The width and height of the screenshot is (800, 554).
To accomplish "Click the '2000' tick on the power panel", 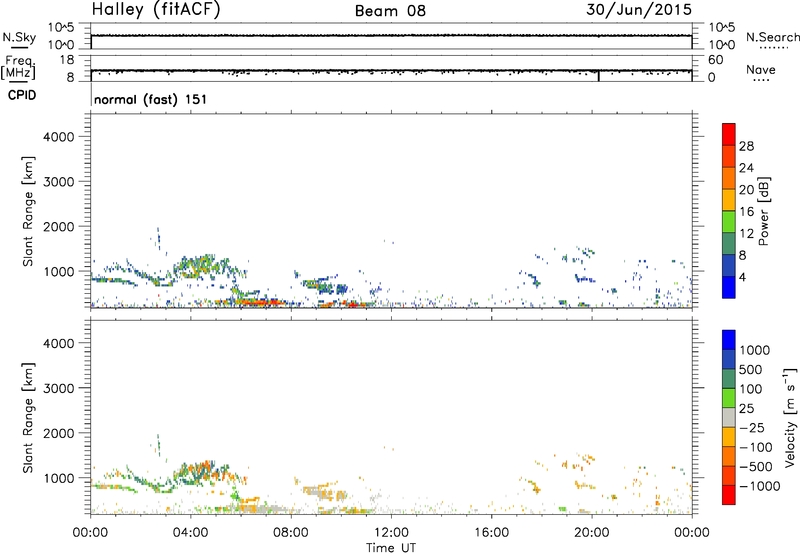I will click(58, 226).
